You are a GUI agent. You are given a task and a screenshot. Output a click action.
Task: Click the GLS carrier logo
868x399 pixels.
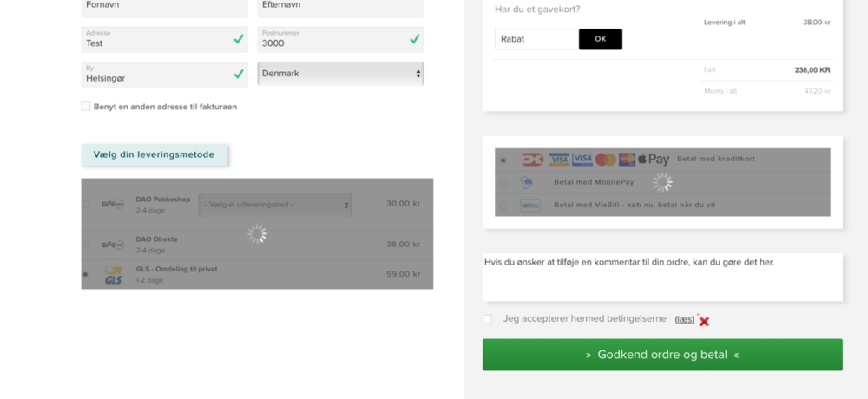point(113,274)
